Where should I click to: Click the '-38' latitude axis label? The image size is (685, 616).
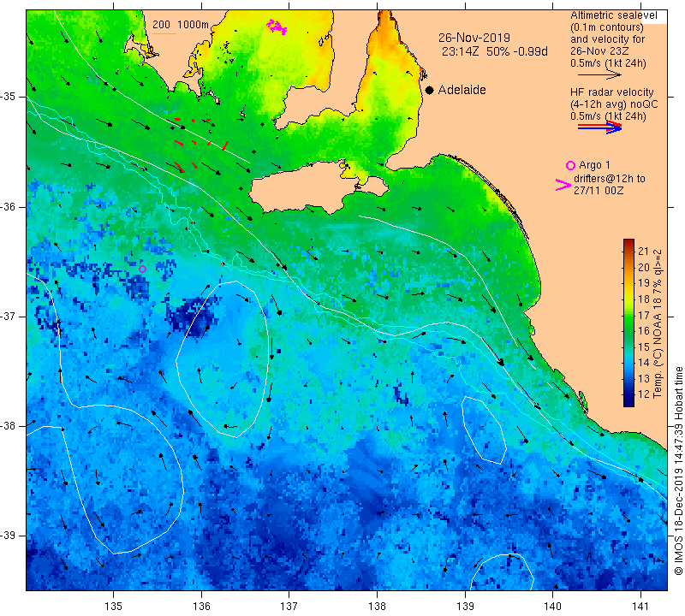coord(8,426)
